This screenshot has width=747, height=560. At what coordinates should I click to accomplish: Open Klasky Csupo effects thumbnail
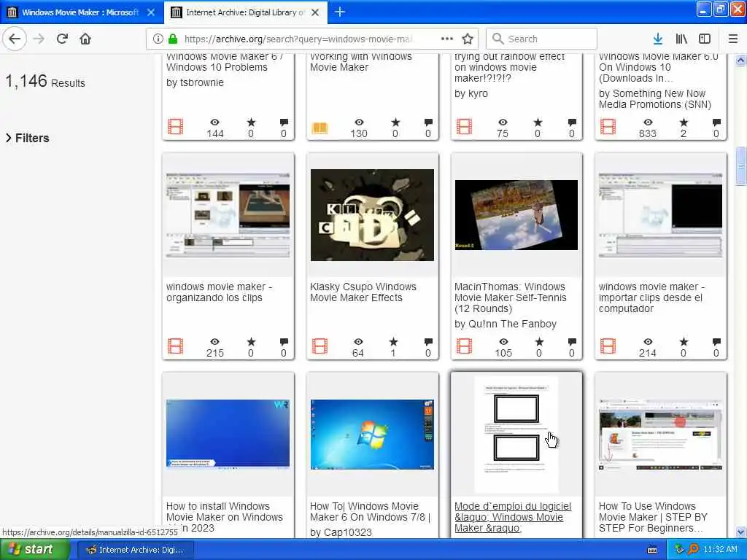pos(372,215)
